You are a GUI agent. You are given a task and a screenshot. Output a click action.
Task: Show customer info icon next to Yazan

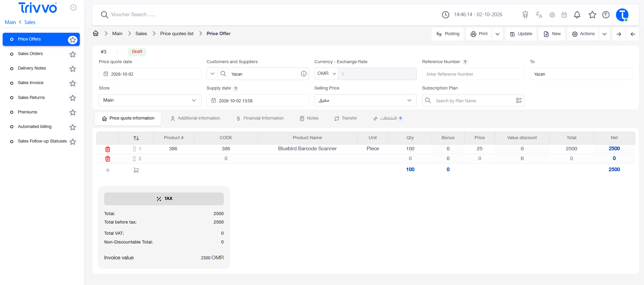coord(304,74)
